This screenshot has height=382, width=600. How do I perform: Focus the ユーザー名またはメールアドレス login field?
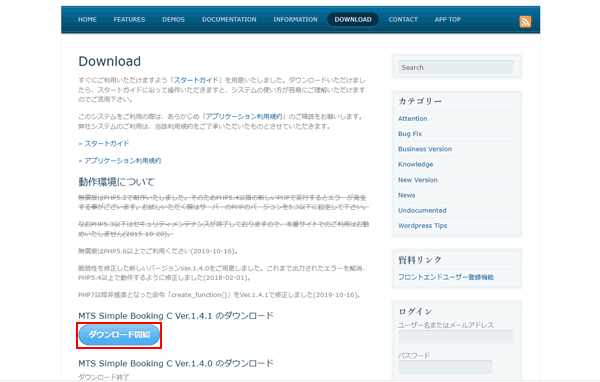tap(455, 337)
